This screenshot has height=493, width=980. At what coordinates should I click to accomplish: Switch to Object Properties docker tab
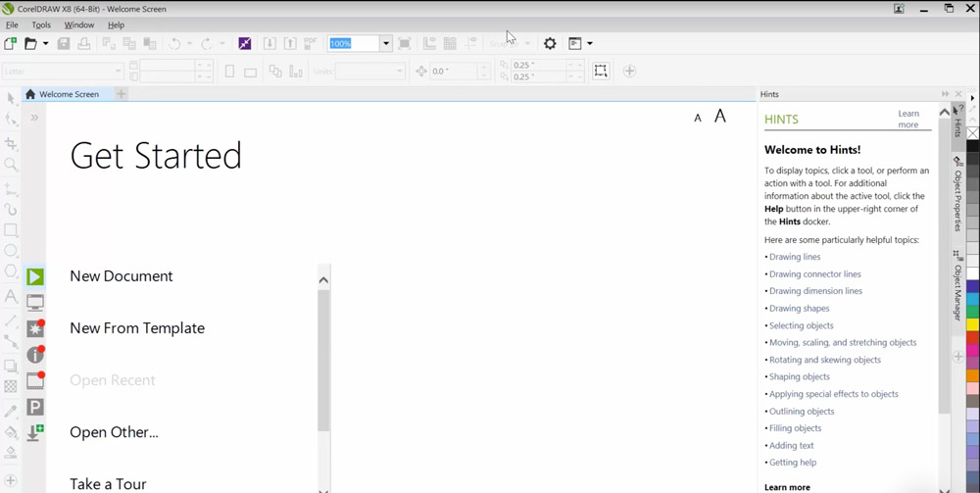[957, 194]
